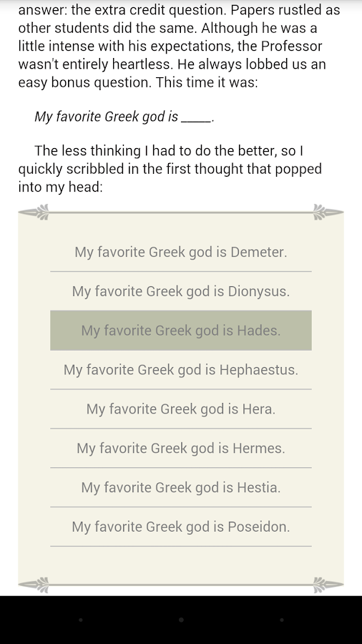
Task: Tap the highlighted Hades answer
Action: [180, 331]
